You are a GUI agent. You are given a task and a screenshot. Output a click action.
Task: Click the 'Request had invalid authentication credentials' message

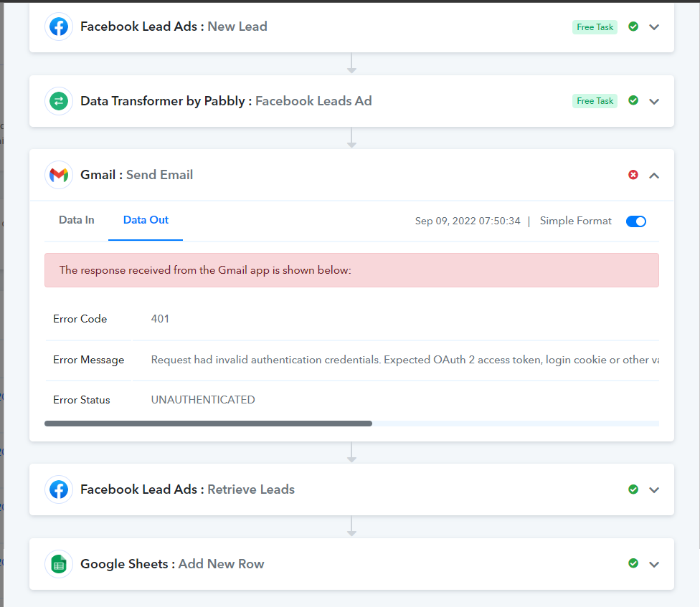pyautogui.click(x=405, y=360)
